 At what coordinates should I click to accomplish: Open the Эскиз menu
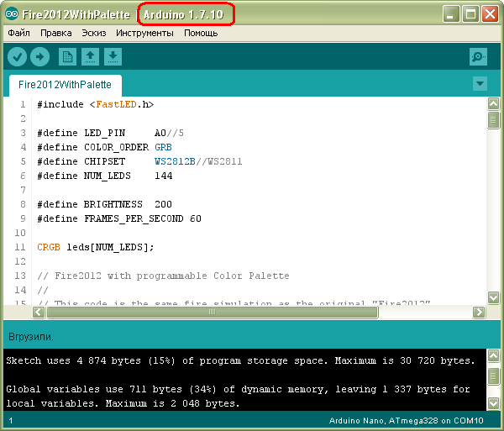coord(94,33)
